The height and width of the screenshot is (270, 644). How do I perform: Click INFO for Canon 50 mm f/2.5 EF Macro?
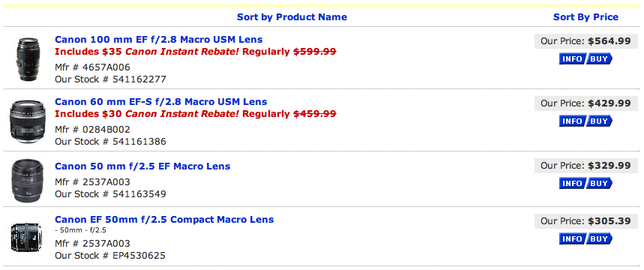click(x=573, y=183)
